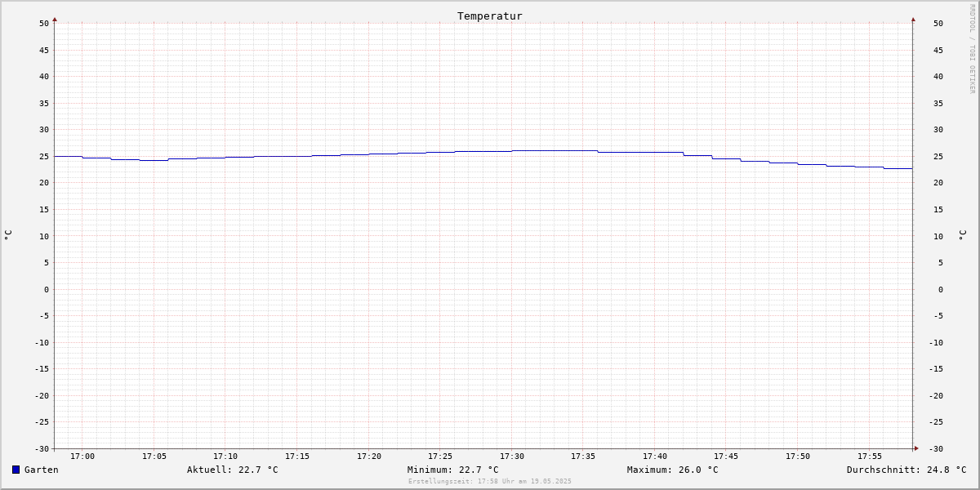Click the 17:45 time axis label
Image resolution: width=980 pixels, height=490 pixels.
(x=726, y=456)
